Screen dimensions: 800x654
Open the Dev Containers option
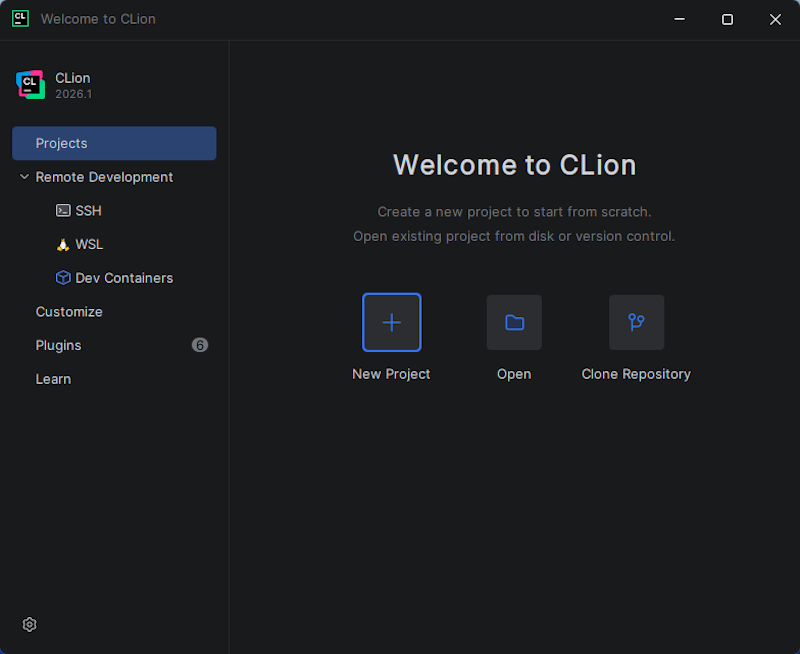pos(114,278)
